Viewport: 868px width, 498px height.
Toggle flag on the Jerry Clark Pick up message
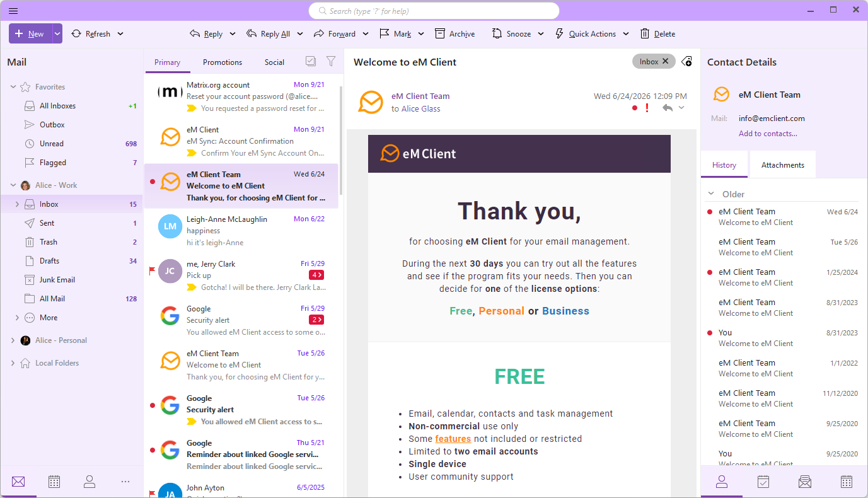coord(152,270)
